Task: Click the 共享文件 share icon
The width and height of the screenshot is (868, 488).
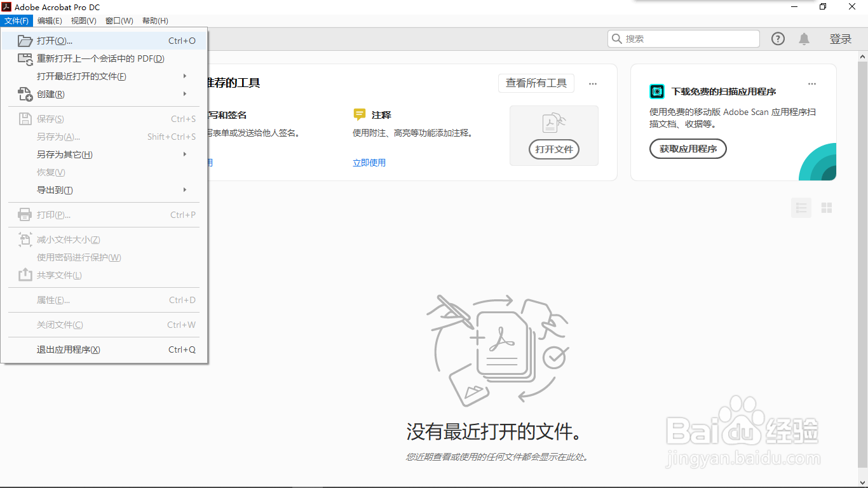Action: (x=24, y=274)
